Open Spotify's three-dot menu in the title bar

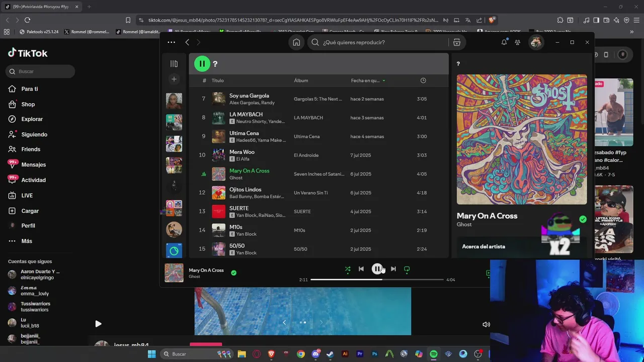(172, 42)
